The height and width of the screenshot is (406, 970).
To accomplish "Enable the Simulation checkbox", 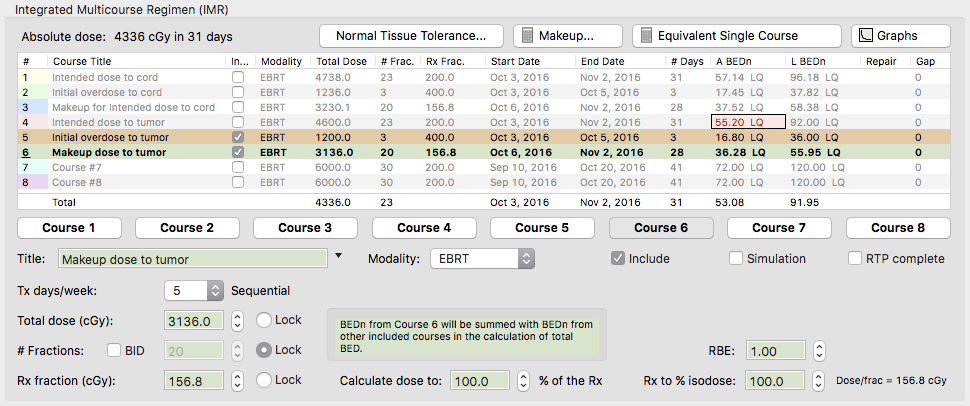I will pos(736,259).
